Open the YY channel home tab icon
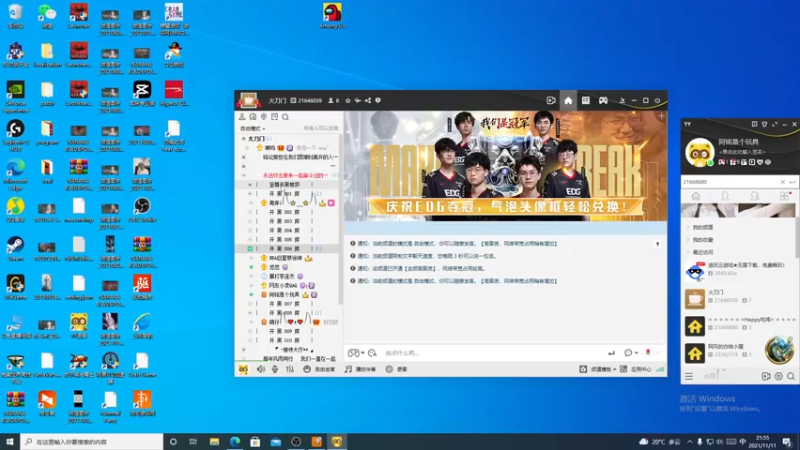The image size is (800, 450). point(568,101)
